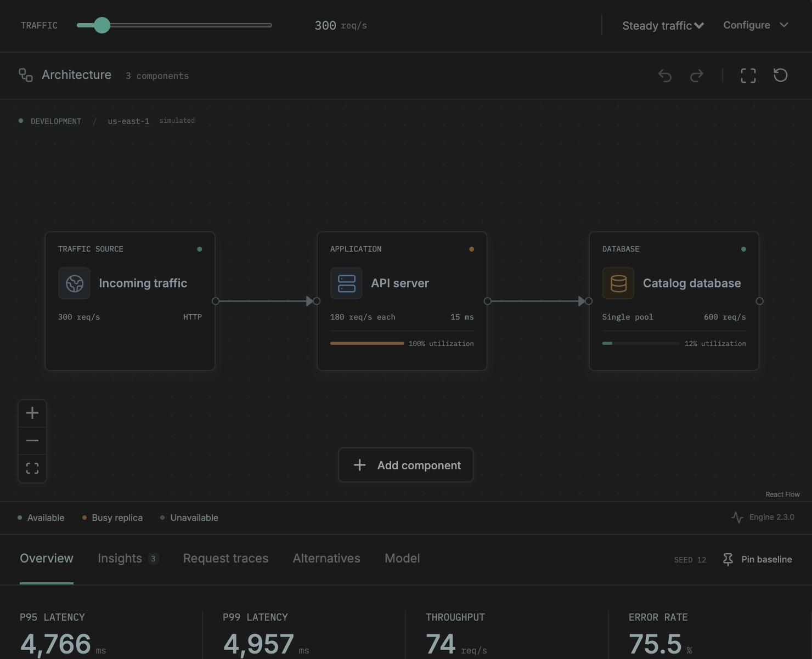This screenshot has height=659, width=812.
Task: Click the Busy replica legend entry
Action: [112, 518]
